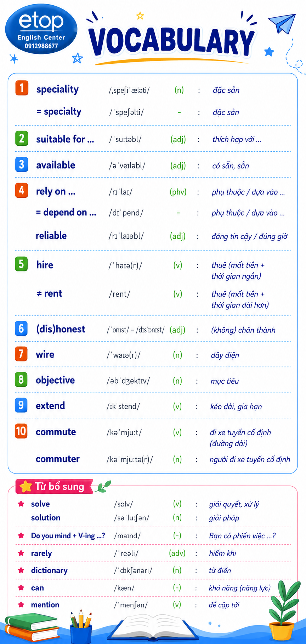The height and width of the screenshot is (644, 306).
Task: Click the orange number 1 badge
Action: tap(22, 88)
